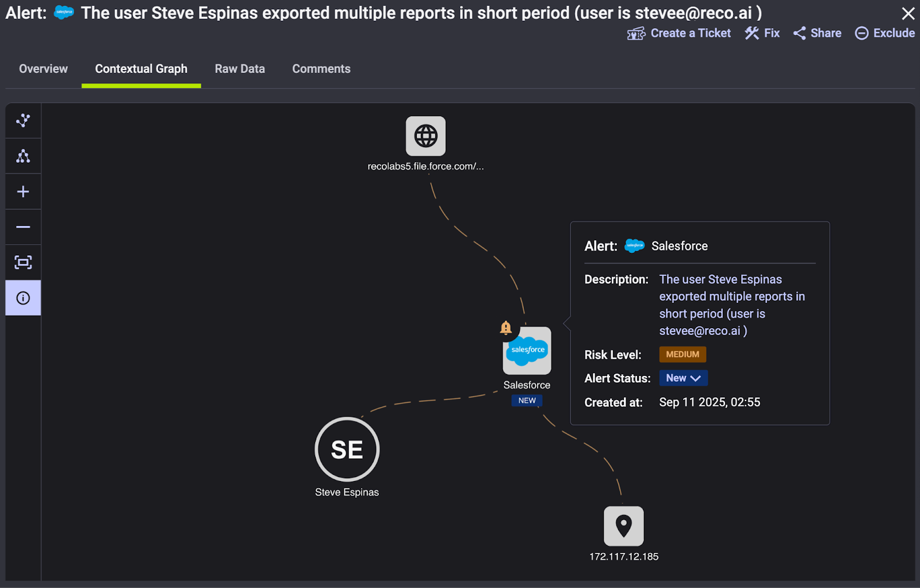Click Salesforce cloud logo in alert title

point(64,12)
